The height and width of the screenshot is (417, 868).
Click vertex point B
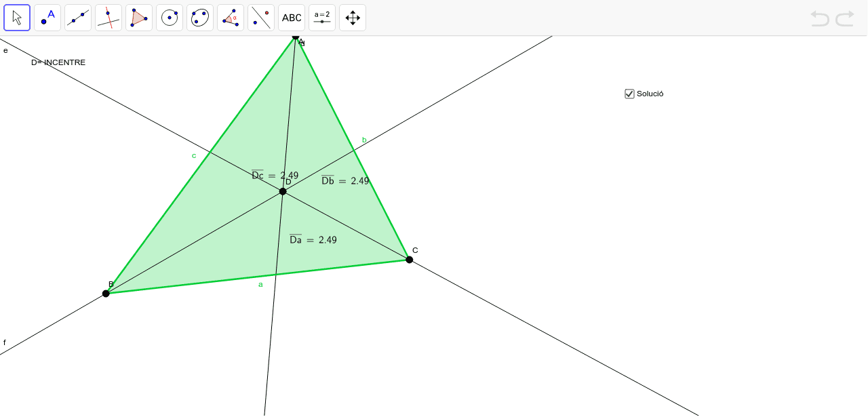[x=106, y=294]
